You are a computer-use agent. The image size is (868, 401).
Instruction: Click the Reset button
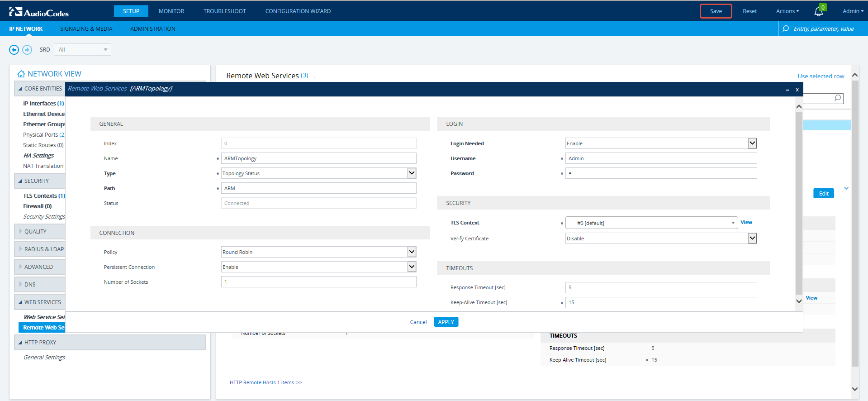pos(749,11)
